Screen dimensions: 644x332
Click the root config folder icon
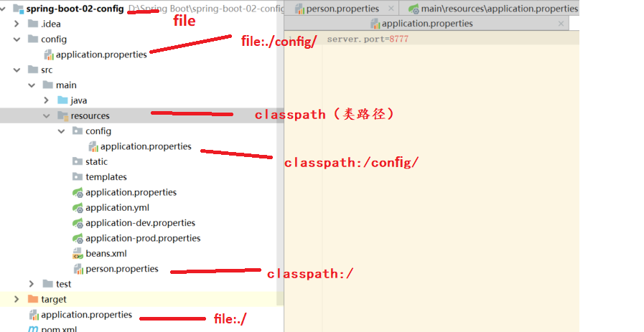tap(33, 39)
